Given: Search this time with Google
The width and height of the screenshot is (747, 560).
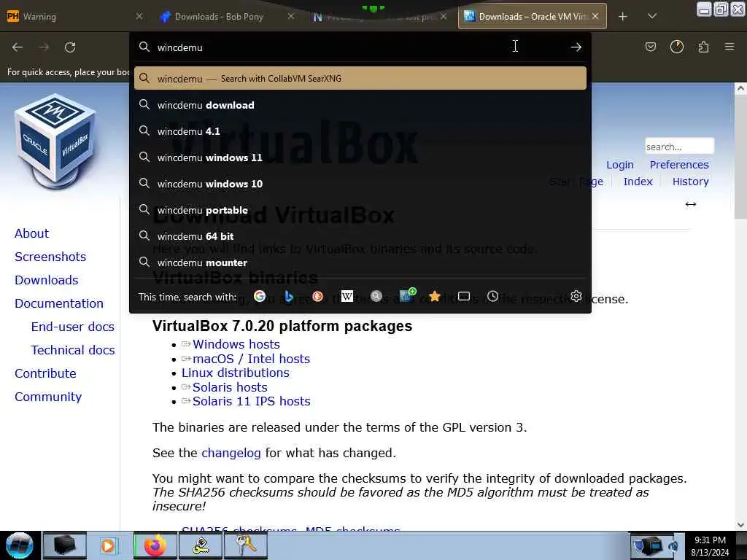Looking at the screenshot, I should click(260, 296).
